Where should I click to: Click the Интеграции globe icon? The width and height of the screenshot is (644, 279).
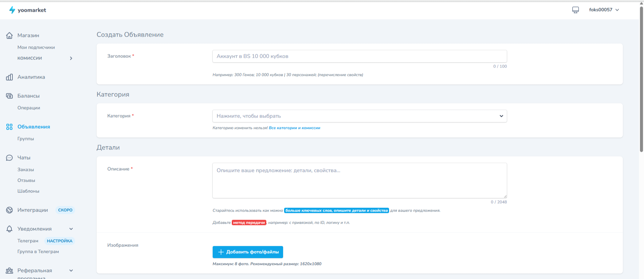9,210
